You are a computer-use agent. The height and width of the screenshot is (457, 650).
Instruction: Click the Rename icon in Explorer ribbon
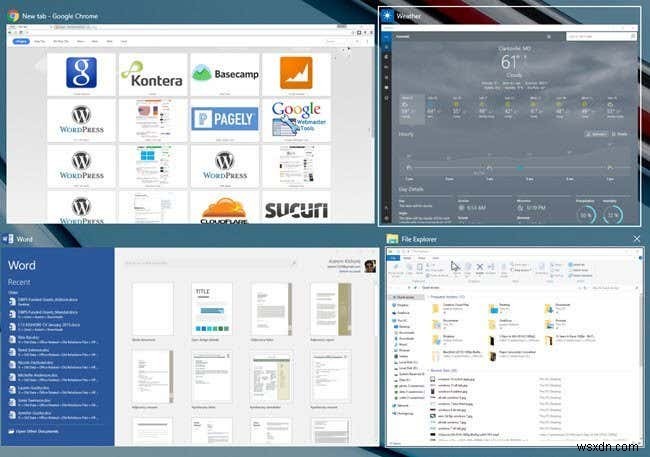coord(491,268)
